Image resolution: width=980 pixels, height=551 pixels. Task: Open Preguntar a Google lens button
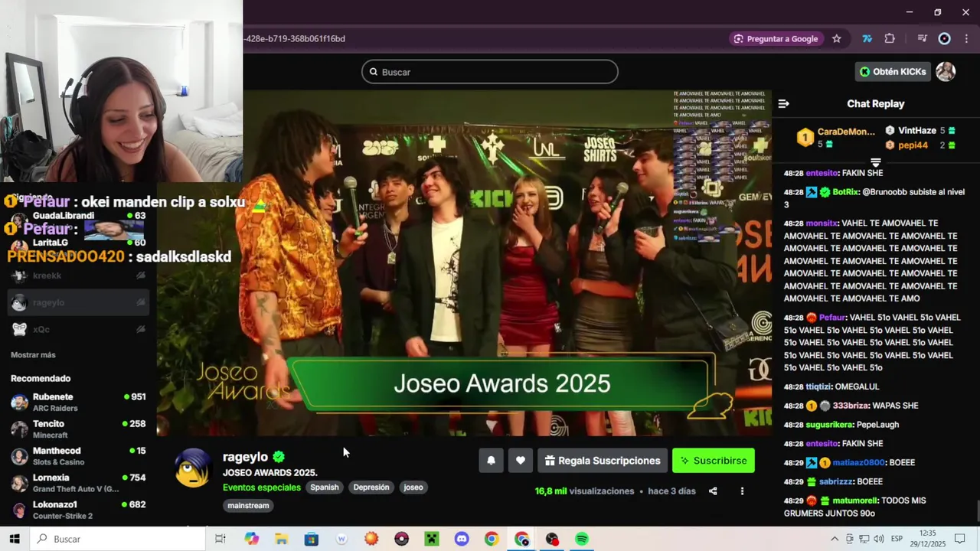(776, 39)
